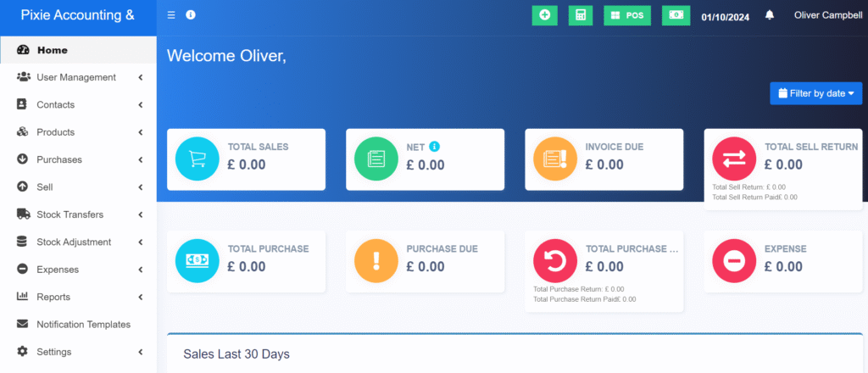The image size is (868, 373).
Task: Click the Sell up-arrow icon
Action: point(22,187)
